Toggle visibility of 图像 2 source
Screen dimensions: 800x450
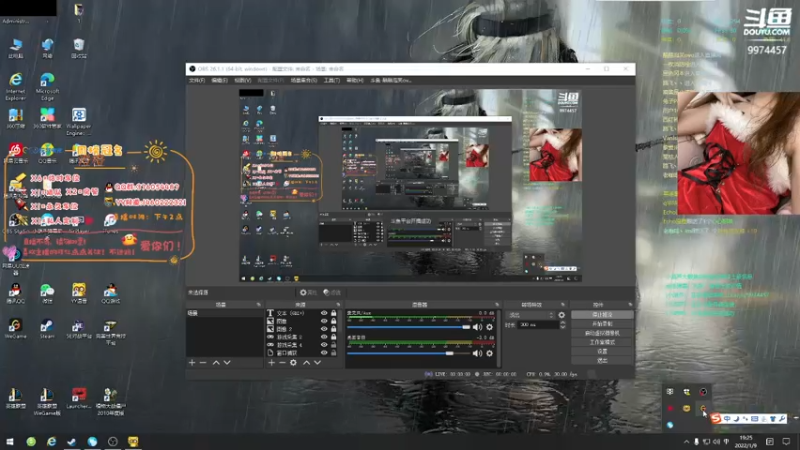tap(324, 329)
